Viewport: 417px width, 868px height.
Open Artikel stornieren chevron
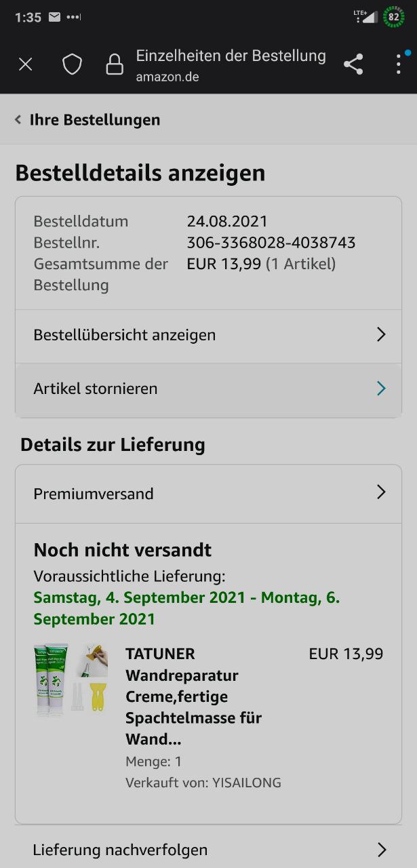click(381, 388)
